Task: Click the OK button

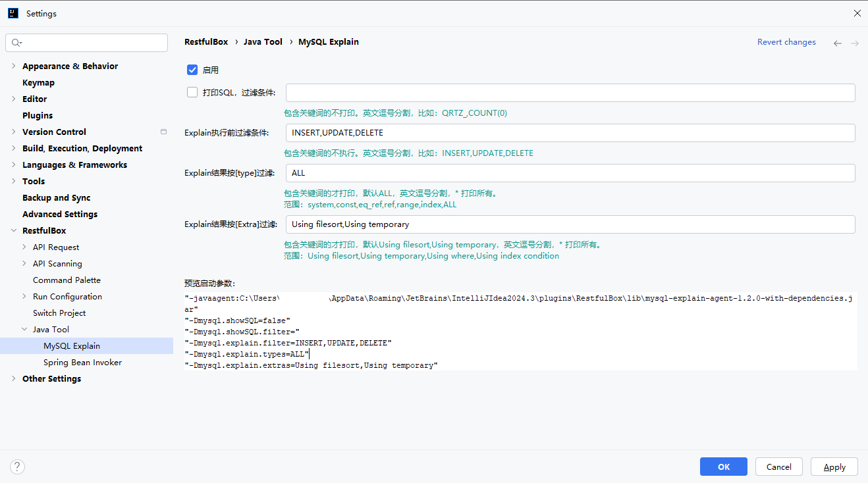Action: click(x=724, y=467)
